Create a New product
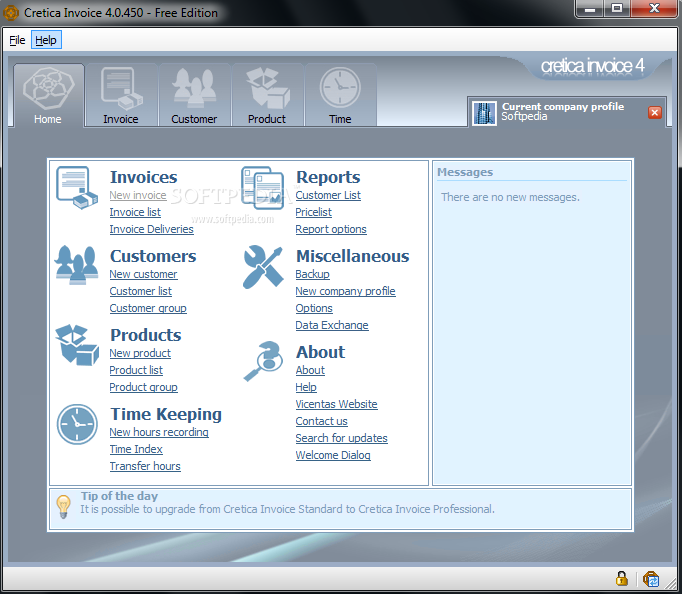Viewport: 682px width, 594px height. 140,354
